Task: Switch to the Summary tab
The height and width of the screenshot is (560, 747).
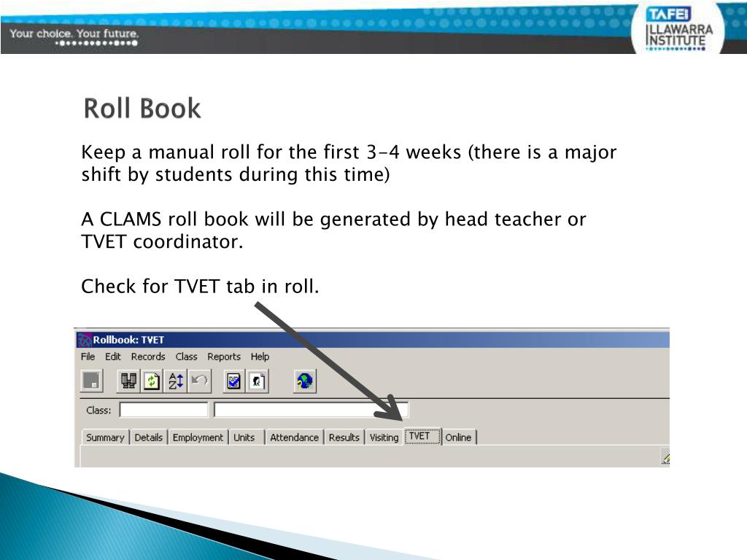Action: pyautogui.click(x=105, y=437)
